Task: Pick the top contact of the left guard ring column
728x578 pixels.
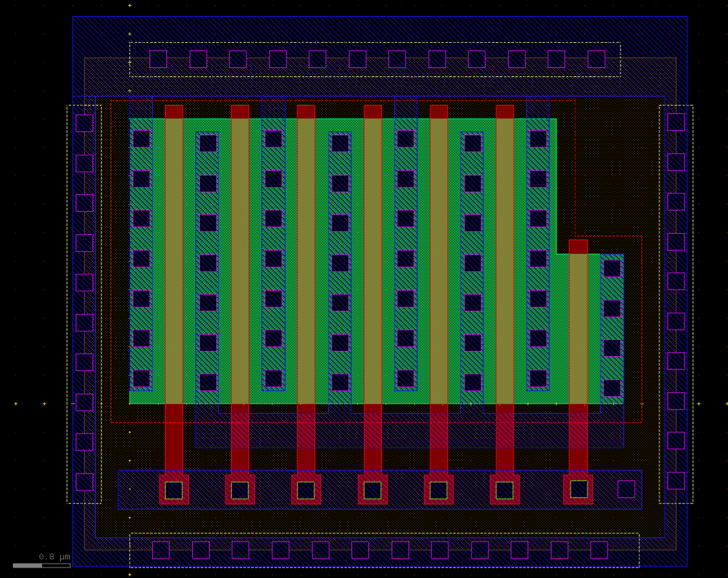Action: 85,124
